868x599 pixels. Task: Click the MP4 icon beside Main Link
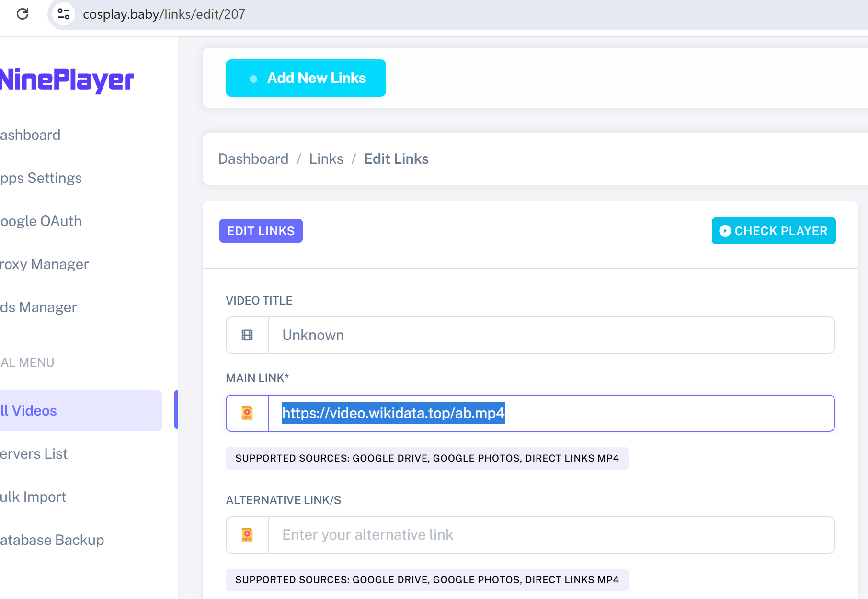[x=247, y=413]
